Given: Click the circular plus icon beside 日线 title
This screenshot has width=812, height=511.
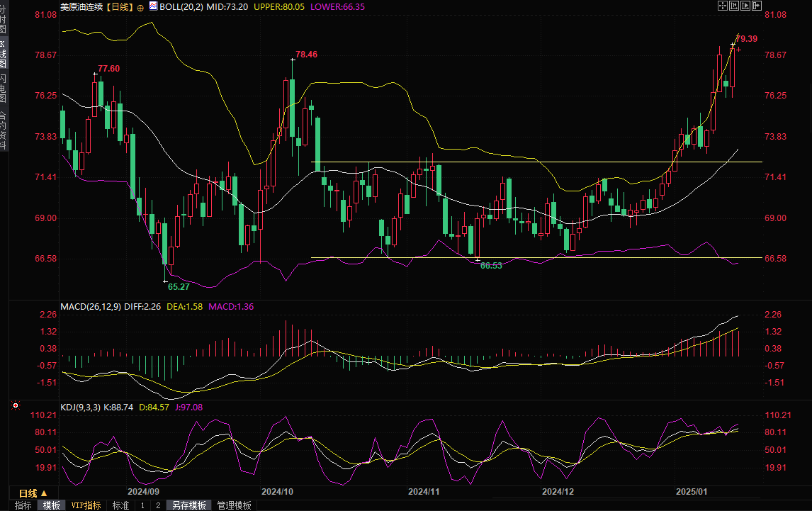Looking at the screenshot, I should pyautogui.click(x=140, y=7).
